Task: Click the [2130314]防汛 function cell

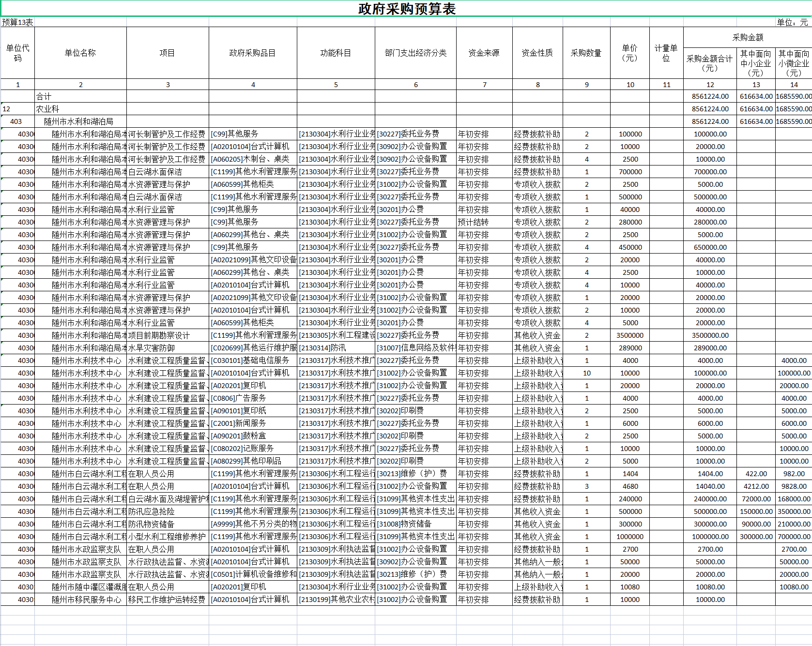Action: click(336, 348)
